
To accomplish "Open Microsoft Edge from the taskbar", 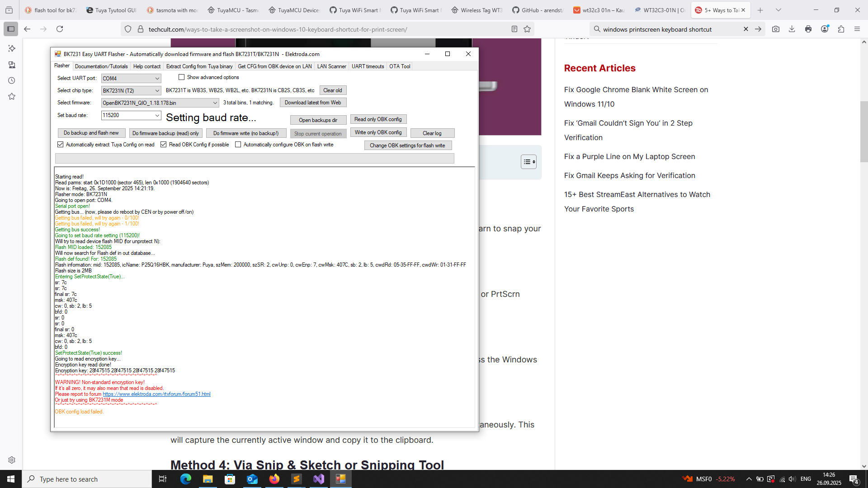I will click(x=186, y=479).
